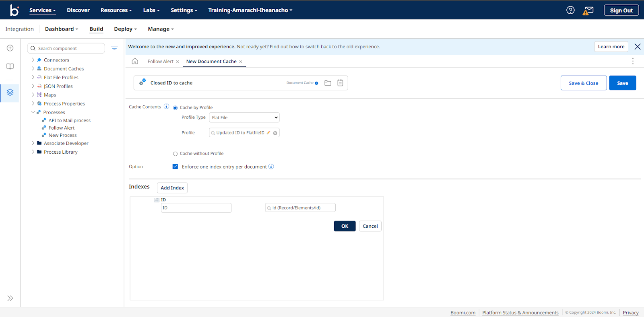Dismiss the welcome banner with X

(x=638, y=47)
